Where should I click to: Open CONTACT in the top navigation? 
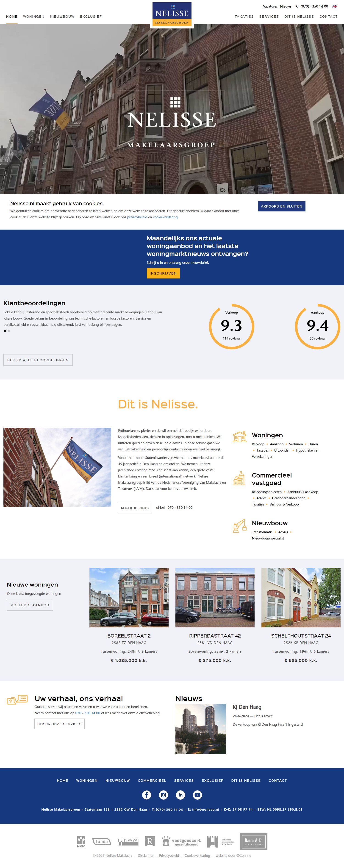tap(328, 17)
